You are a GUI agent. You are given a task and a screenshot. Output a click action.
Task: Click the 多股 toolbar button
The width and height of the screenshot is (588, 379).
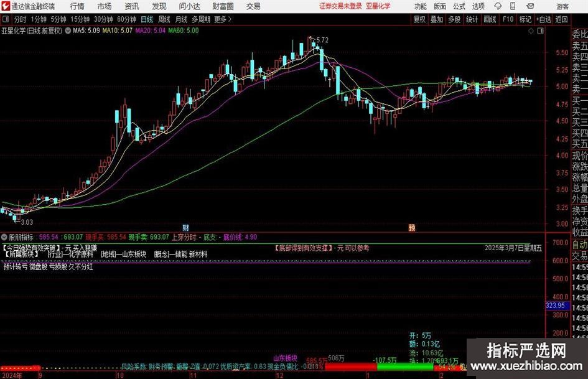click(x=454, y=19)
